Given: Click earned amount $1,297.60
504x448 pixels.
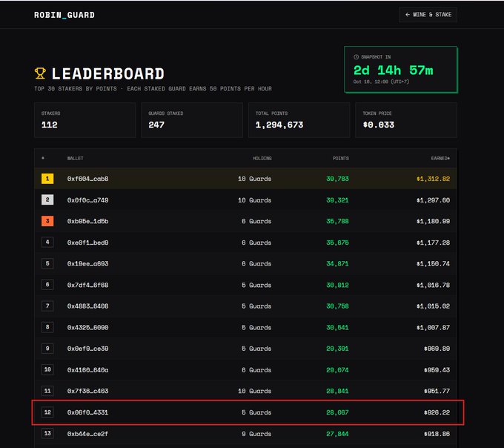Looking at the screenshot, I should 434,200.
